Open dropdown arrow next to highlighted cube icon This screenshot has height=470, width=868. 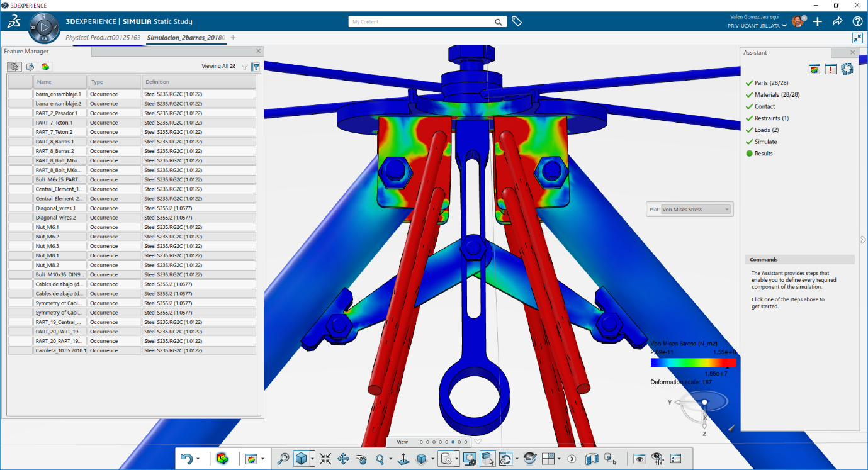point(312,459)
